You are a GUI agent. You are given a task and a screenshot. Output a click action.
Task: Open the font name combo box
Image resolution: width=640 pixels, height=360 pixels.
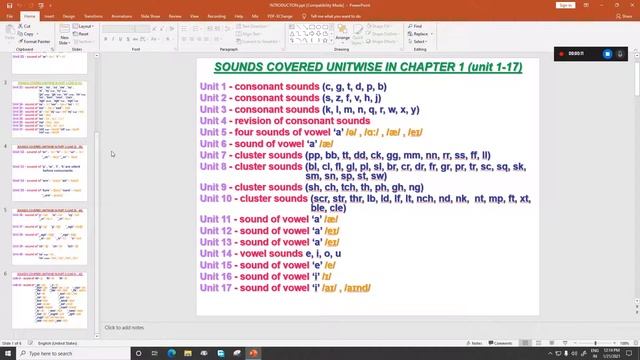tap(118, 29)
